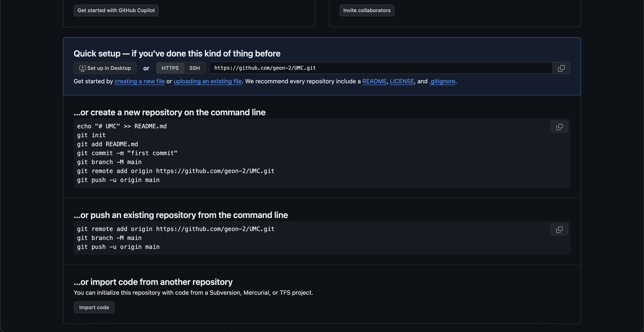Click the Quick setup heading text

pyautogui.click(x=177, y=53)
